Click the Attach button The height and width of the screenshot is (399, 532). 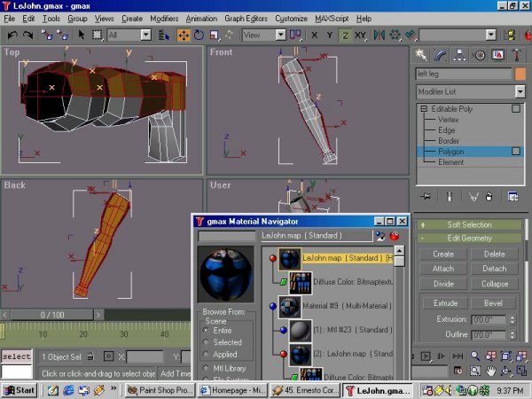(443, 269)
